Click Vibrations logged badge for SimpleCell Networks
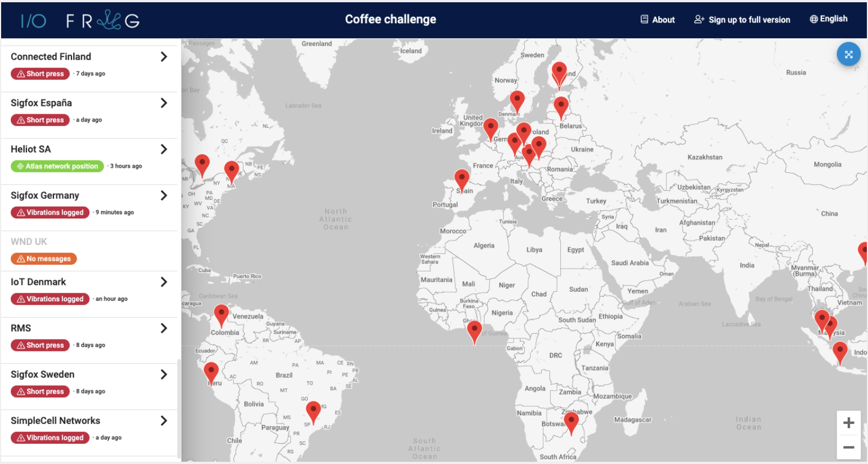 50,438
